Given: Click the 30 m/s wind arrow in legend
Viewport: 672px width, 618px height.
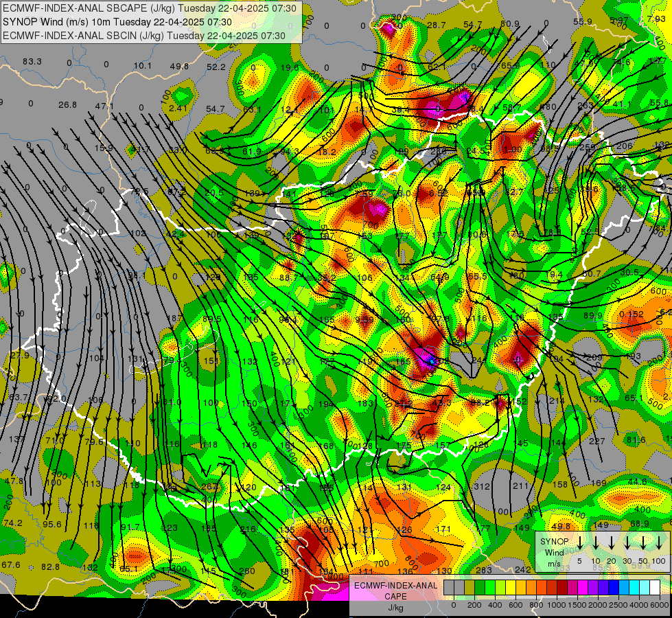Looking at the screenshot, I should pyautogui.click(x=627, y=543).
